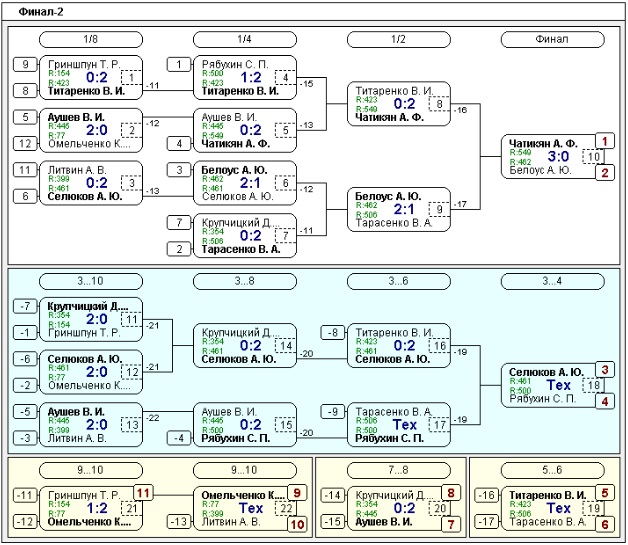Click seed box 9 beside Гриншпун
The height and width of the screenshot is (545, 628).
point(26,64)
